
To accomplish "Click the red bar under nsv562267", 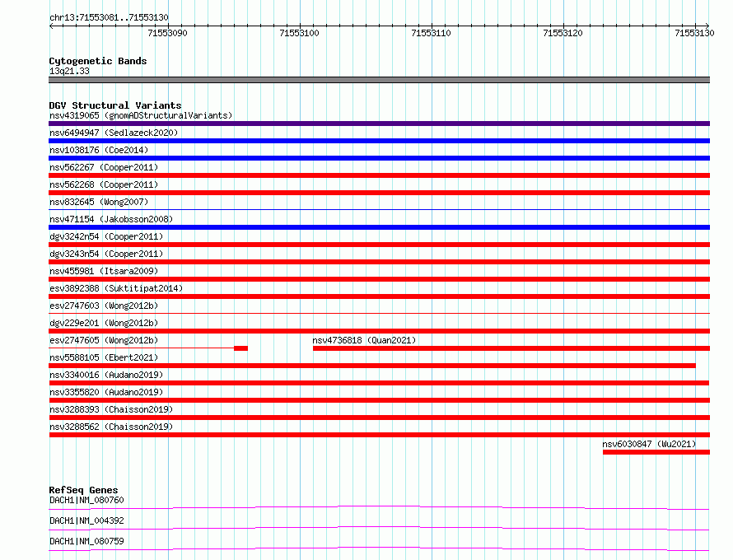I will coord(379,175).
